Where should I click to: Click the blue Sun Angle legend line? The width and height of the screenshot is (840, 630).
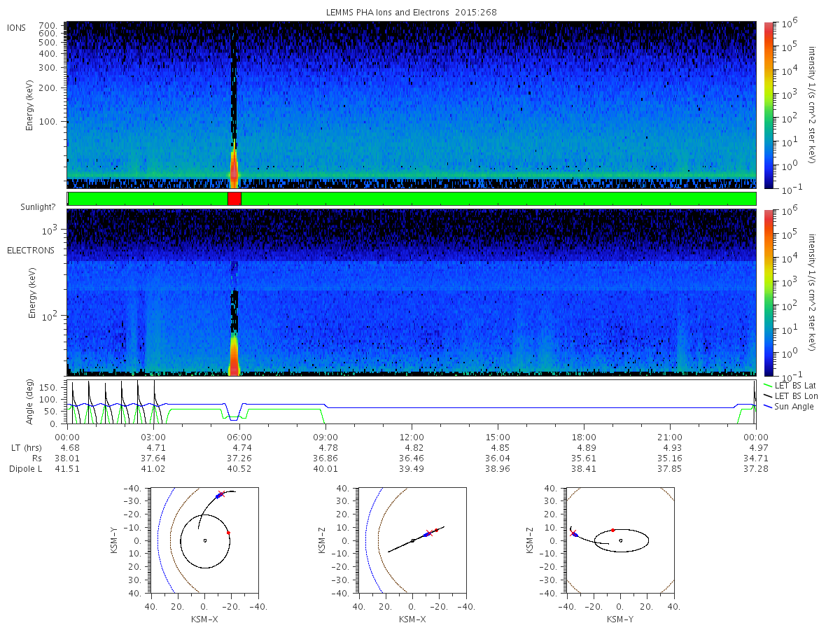768,407
